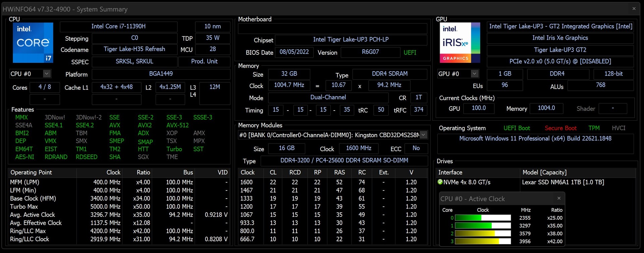
Task: Click the Intel Tiger Lake-UP3 PCH-LP chipset field
Action: [x=351, y=40]
